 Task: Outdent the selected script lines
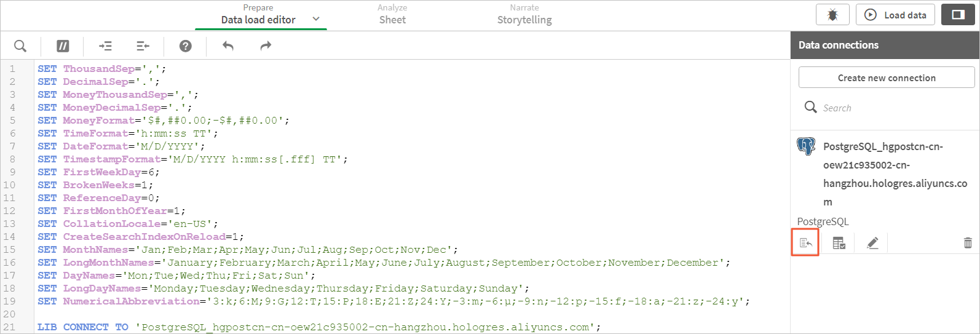143,46
